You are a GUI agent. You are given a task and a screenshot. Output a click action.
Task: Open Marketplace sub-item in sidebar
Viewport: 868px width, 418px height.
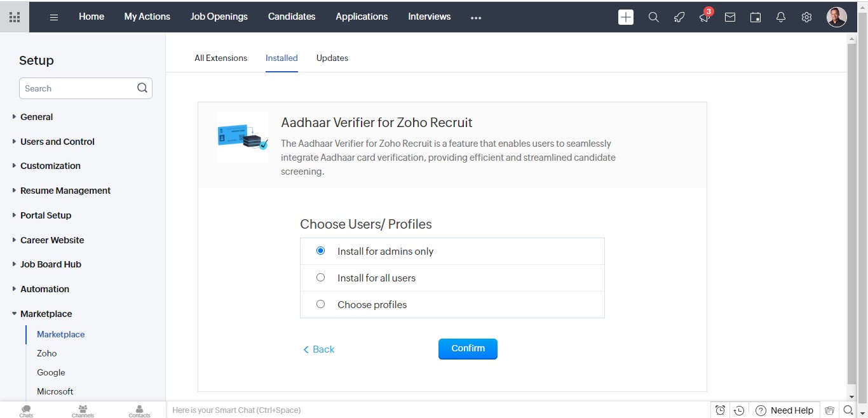(61, 334)
